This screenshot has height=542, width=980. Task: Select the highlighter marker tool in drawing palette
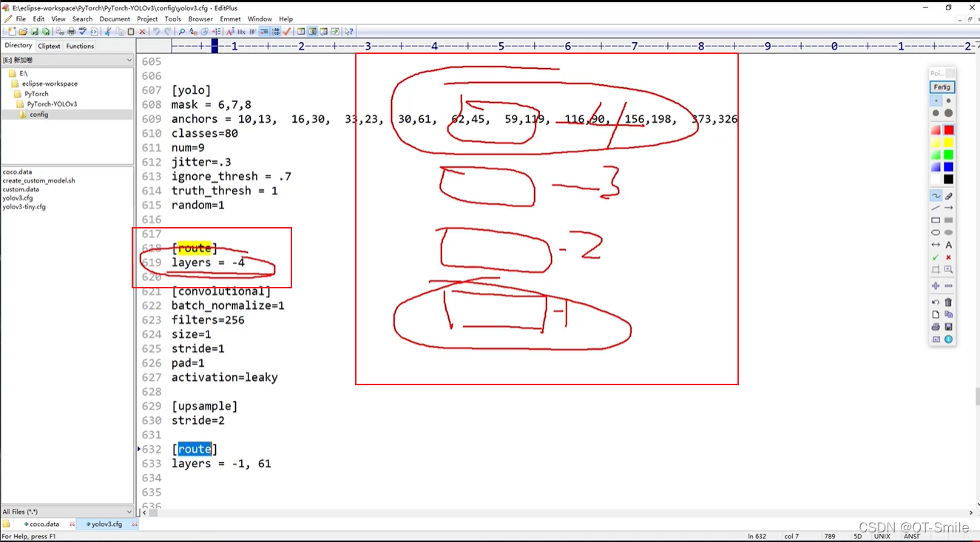pos(948,196)
